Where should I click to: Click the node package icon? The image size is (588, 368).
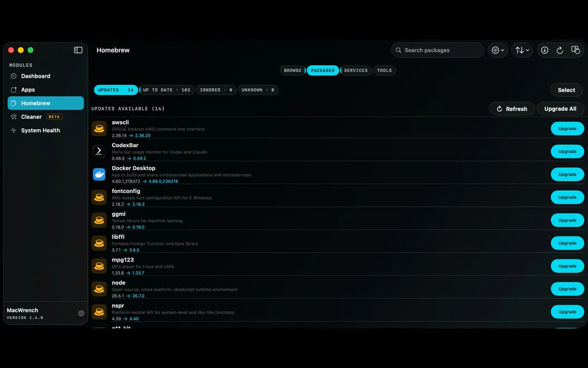coord(99,289)
